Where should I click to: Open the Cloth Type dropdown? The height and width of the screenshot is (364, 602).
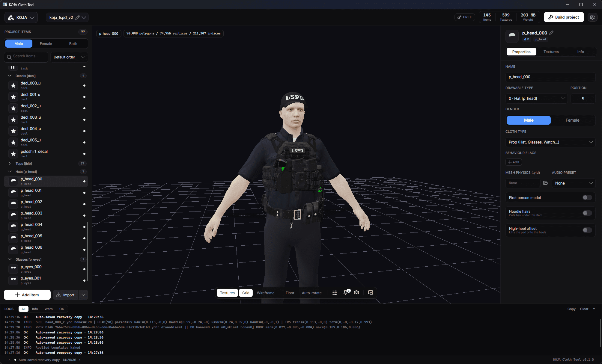coord(550,142)
